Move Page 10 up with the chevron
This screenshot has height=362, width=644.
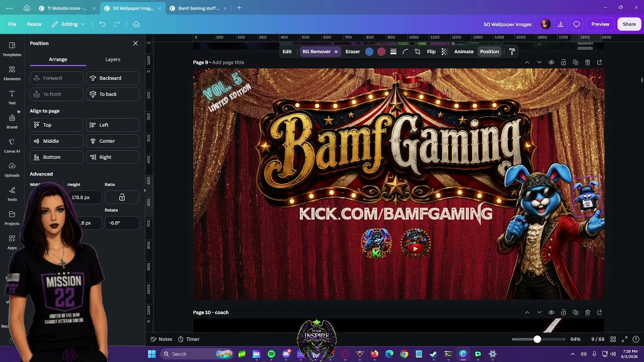(527, 312)
